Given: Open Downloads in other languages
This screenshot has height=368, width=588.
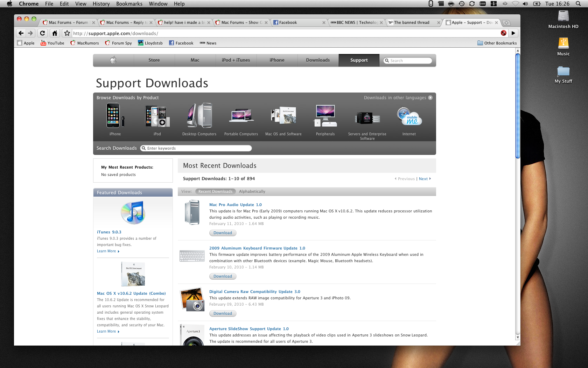Looking at the screenshot, I should coord(398,98).
